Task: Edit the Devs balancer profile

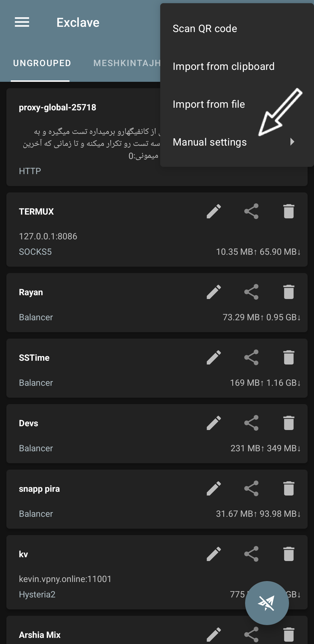Action: point(214,423)
